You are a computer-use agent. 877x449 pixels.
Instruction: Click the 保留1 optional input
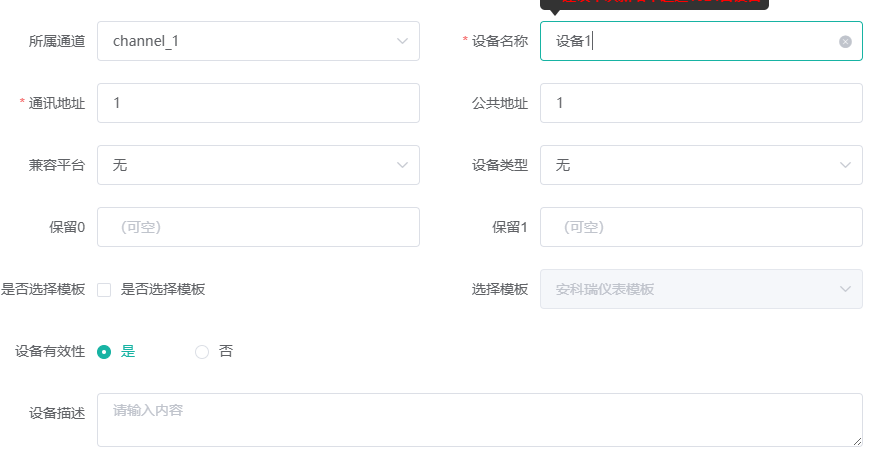click(x=701, y=227)
